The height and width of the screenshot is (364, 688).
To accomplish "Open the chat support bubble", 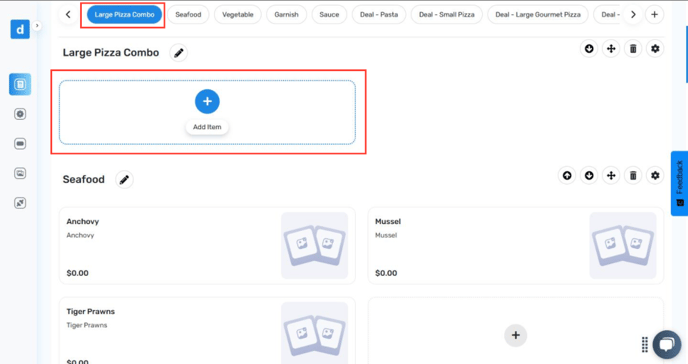I will [667, 344].
